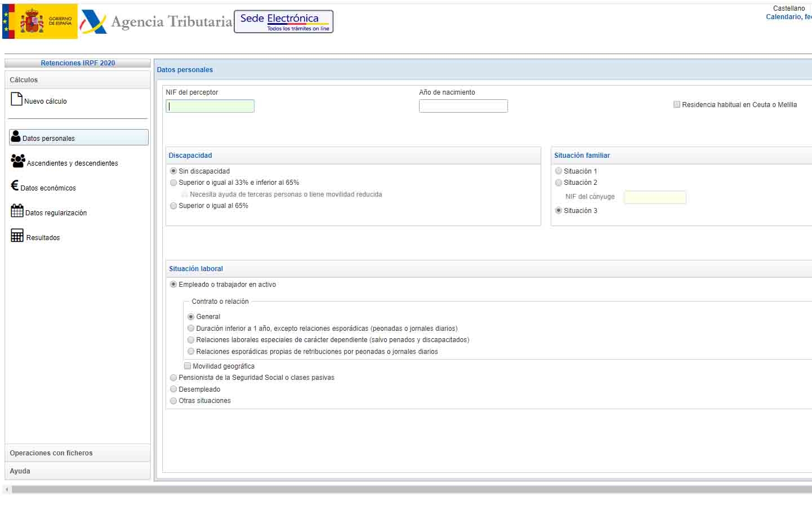Select Superior o igual al 65% disability
The width and height of the screenshot is (812, 505).
pyautogui.click(x=173, y=206)
